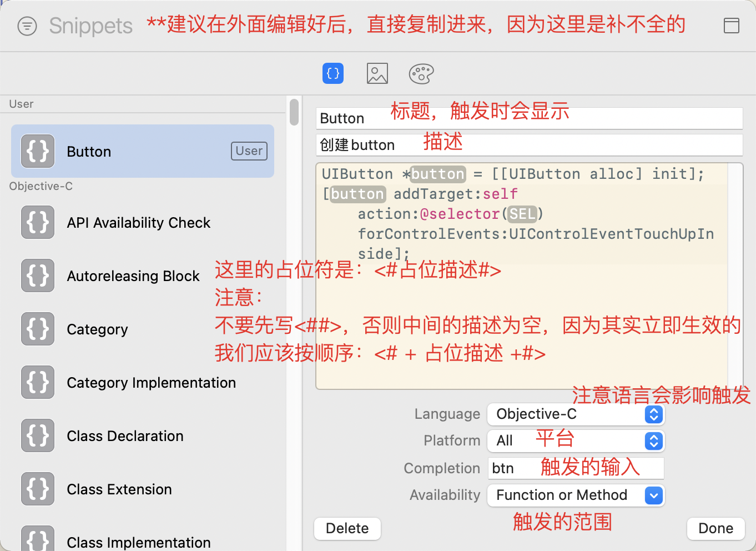Image resolution: width=756 pixels, height=551 pixels.
Task: Click the "User" section header
Action: [x=21, y=104]
